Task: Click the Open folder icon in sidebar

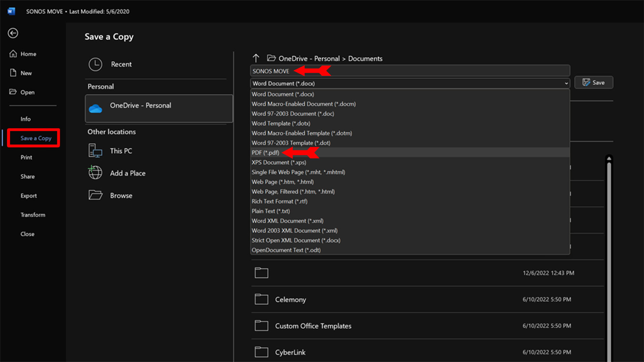Action: pyautogui.click(x=13, y=92)
